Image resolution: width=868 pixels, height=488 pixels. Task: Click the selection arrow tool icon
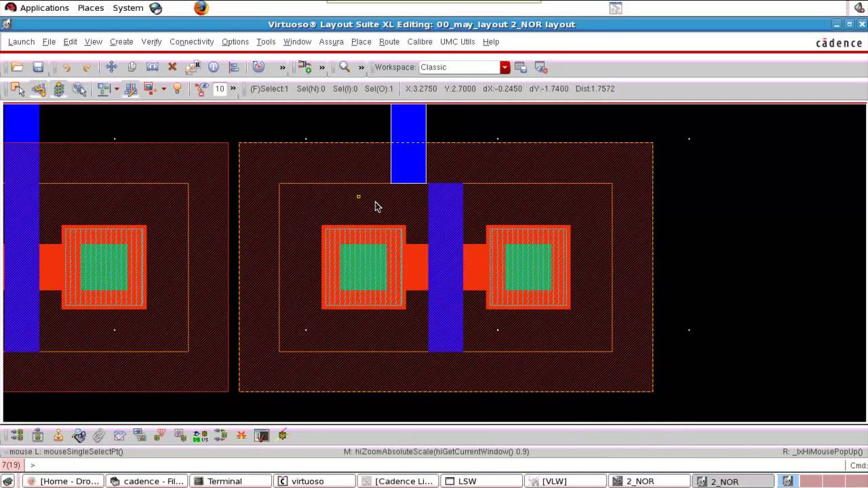(17, 89)
